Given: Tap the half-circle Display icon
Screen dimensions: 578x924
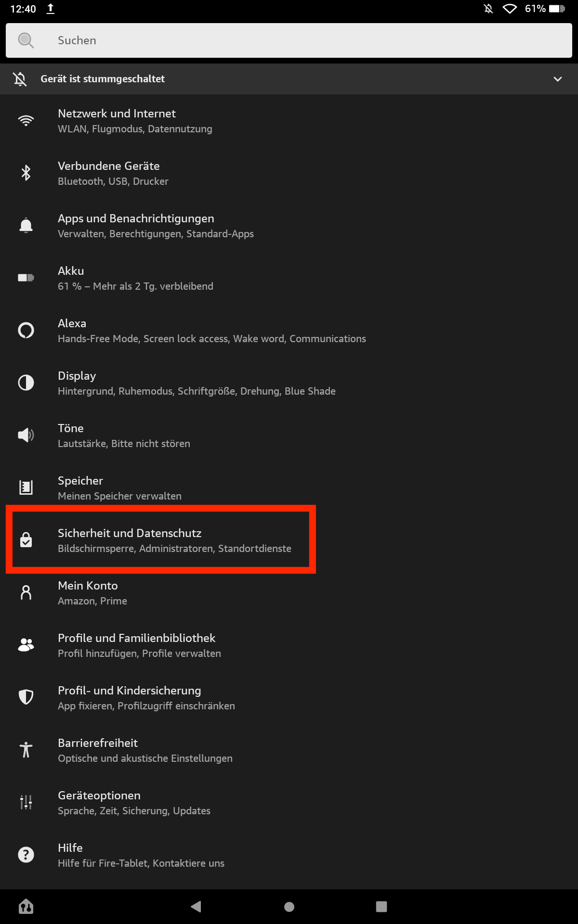Looking at the screenshot, I should coord(26,383).
